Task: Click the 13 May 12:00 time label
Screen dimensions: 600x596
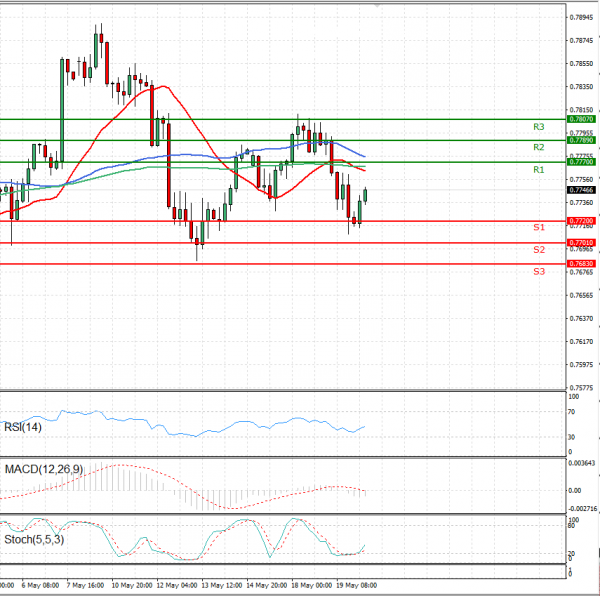Action: [222, 586]
